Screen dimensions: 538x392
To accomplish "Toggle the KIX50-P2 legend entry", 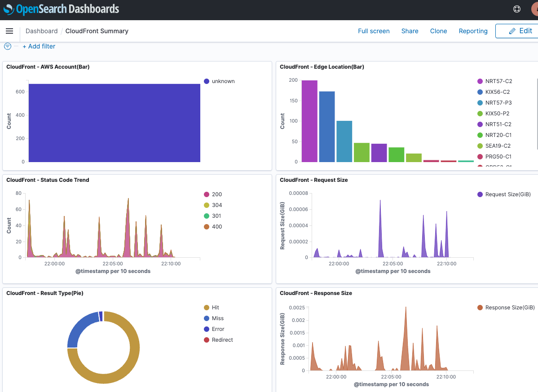I will coord(494,114).
